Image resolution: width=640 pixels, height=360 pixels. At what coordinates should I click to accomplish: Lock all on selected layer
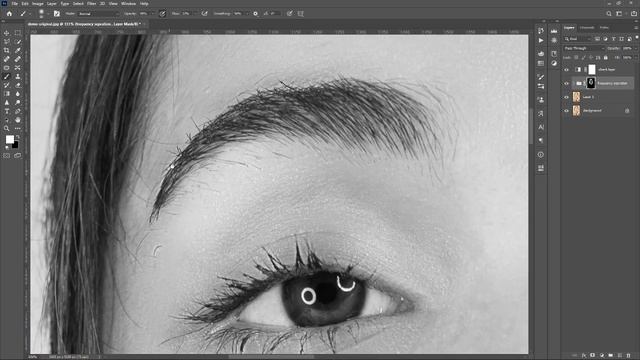point(606,58)
